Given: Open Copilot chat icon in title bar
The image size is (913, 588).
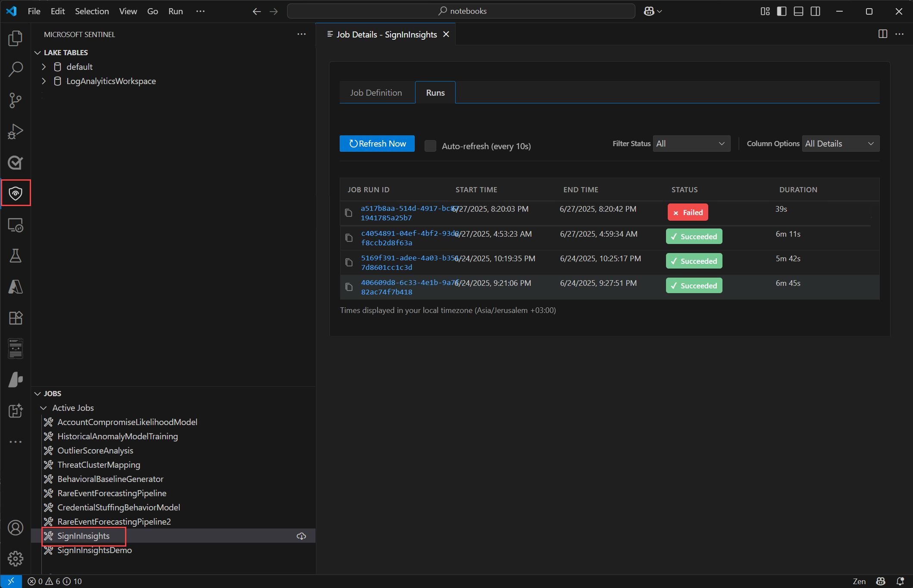Looking at the screenshot, I should tap(649, 11).
